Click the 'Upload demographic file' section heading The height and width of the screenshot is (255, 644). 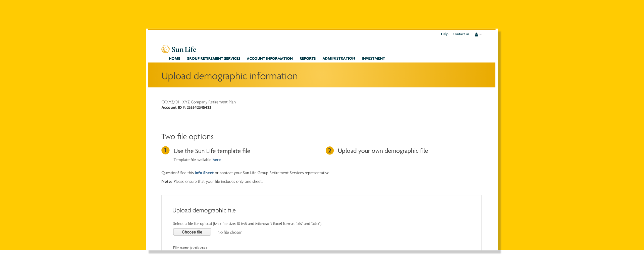pyautogui.click(x=204, y=210)
